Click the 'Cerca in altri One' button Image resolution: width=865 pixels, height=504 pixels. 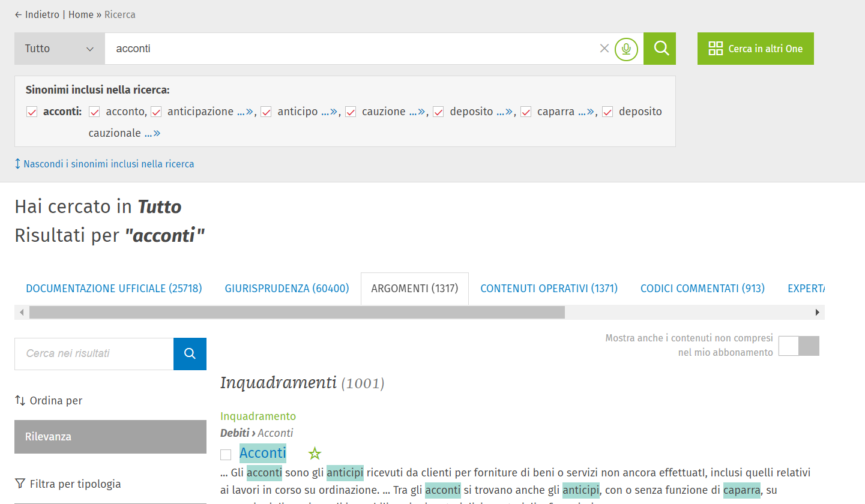(x=755, y=49)
